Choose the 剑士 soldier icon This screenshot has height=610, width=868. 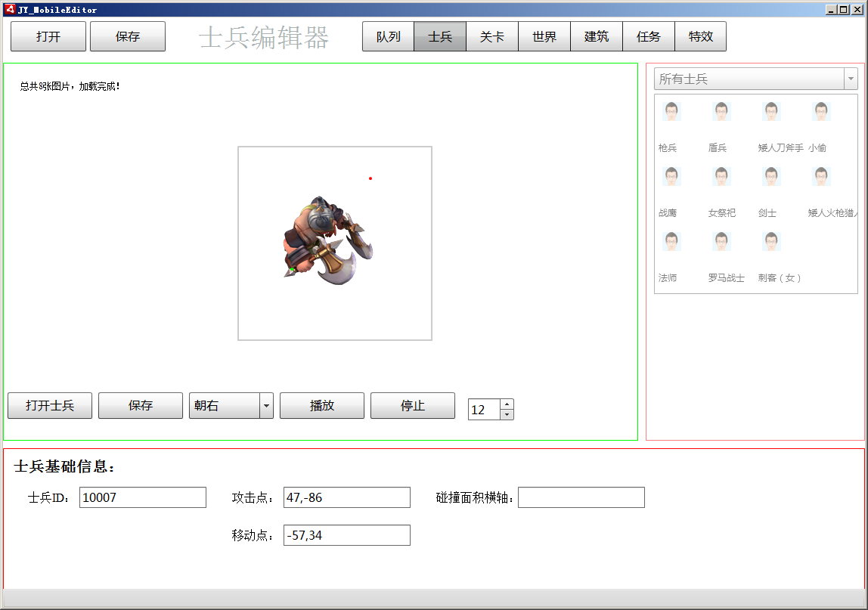coord(771,176)
